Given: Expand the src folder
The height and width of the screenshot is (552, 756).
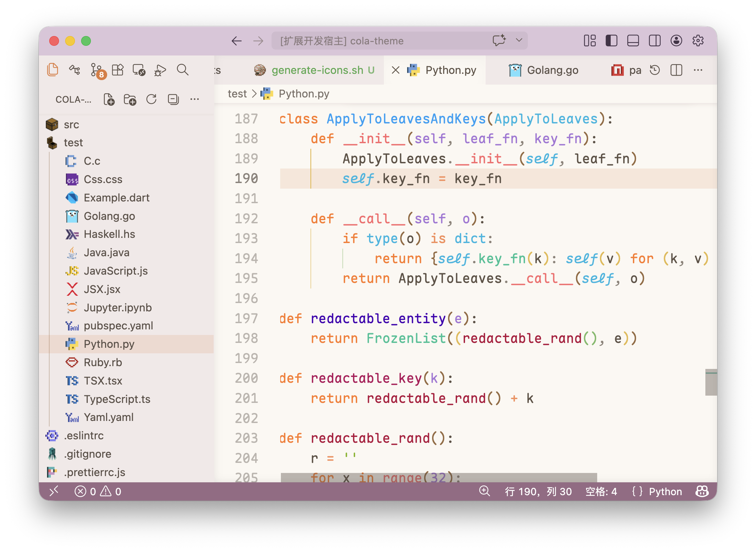Looking at the screenshot, I should [x=127, y=124].
